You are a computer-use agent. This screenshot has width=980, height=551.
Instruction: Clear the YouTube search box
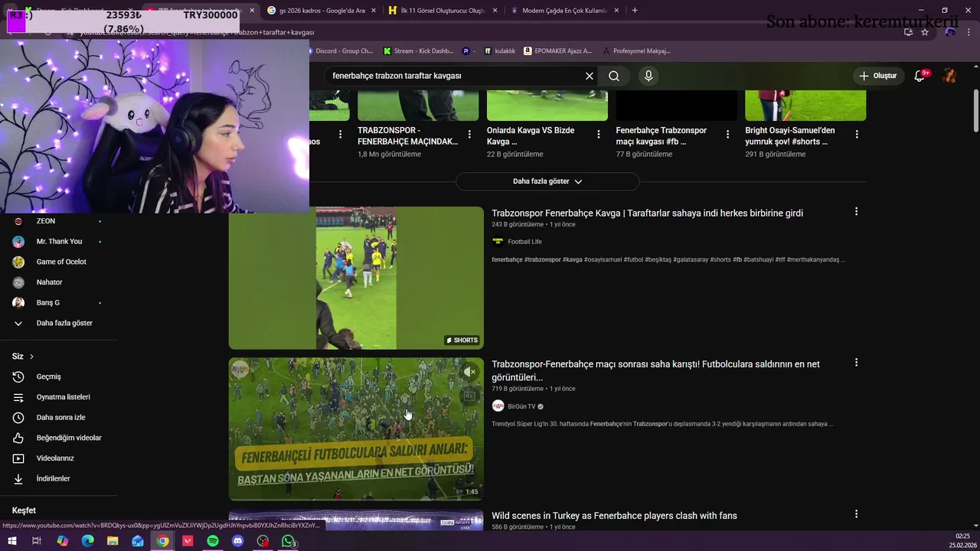pos(589,76)
